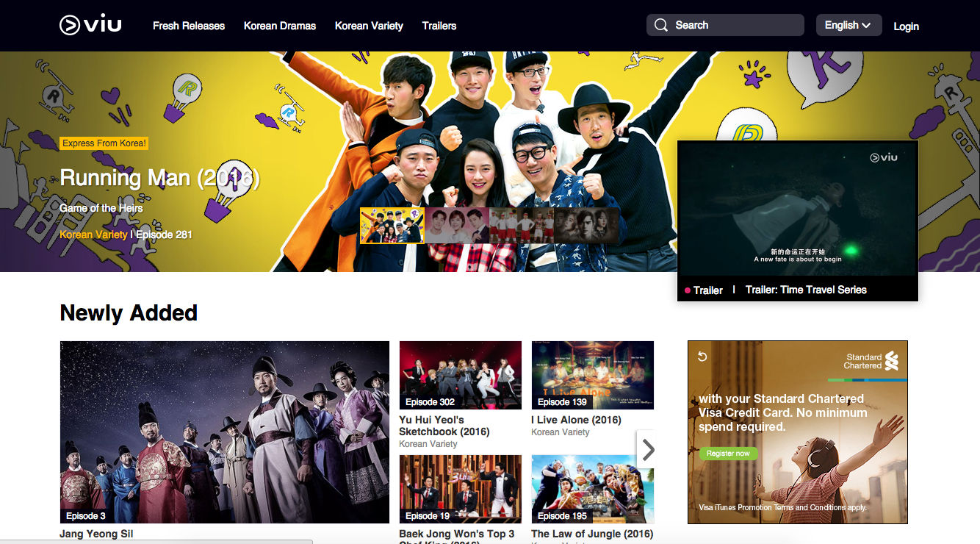Screen dimensions: 980x544
Task: Click the Viu logo in the header
Action: (90, 25)
